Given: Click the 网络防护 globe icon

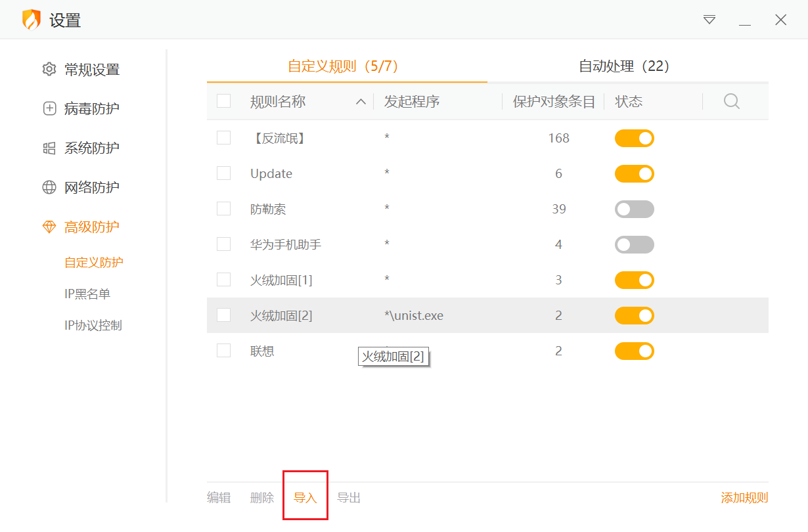Looking at the screenshot, I should 49,188.
